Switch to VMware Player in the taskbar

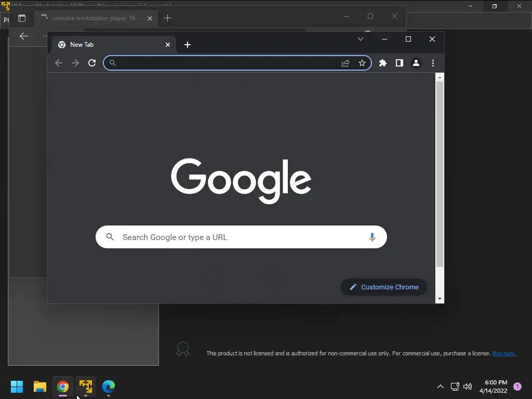[x=86, y=387]
